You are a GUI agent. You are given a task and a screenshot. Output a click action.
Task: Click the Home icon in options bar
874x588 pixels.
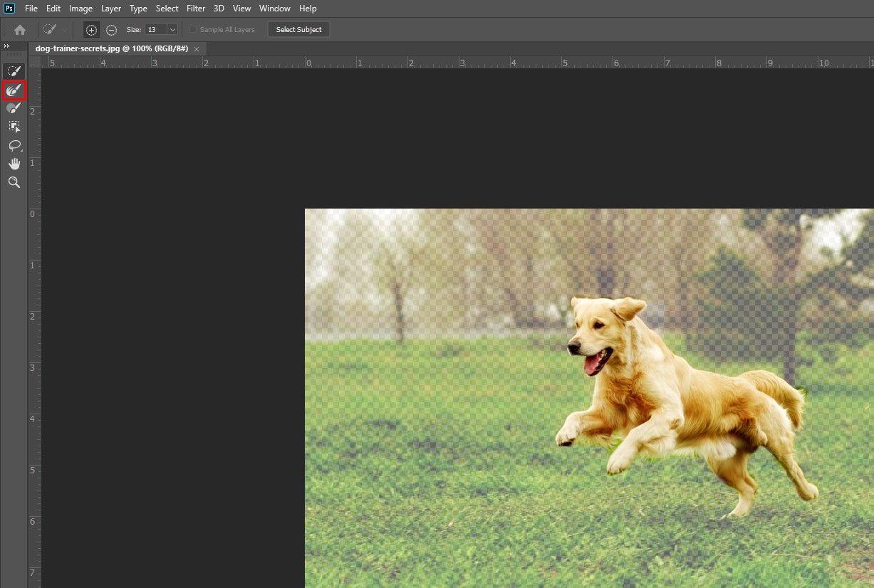pos(20,30)
